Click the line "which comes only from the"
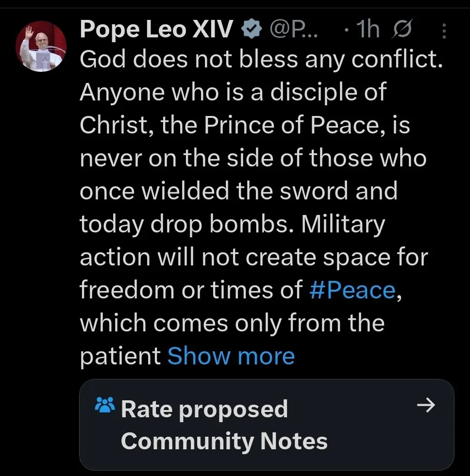Image resolution: width=470 pixels, height=476 pixels. click(232, 323)
